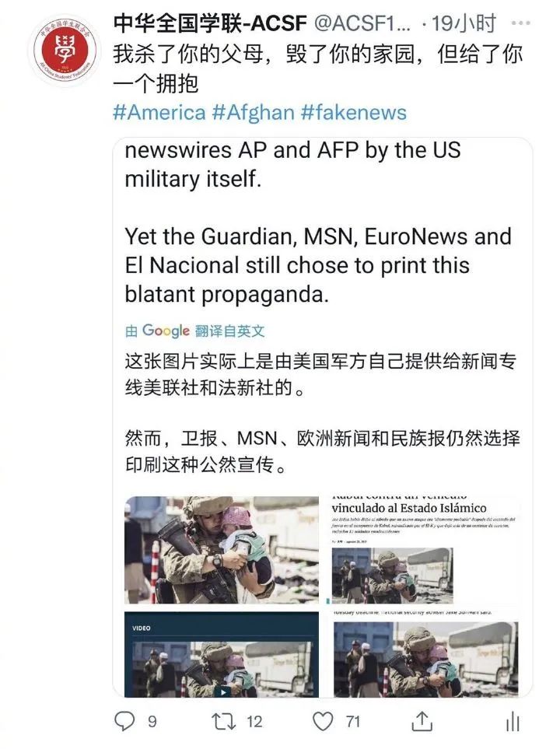View tweet analytics bar chart icon
The image size is (560, 749).
pyautogui.click(x=513, y=721)
